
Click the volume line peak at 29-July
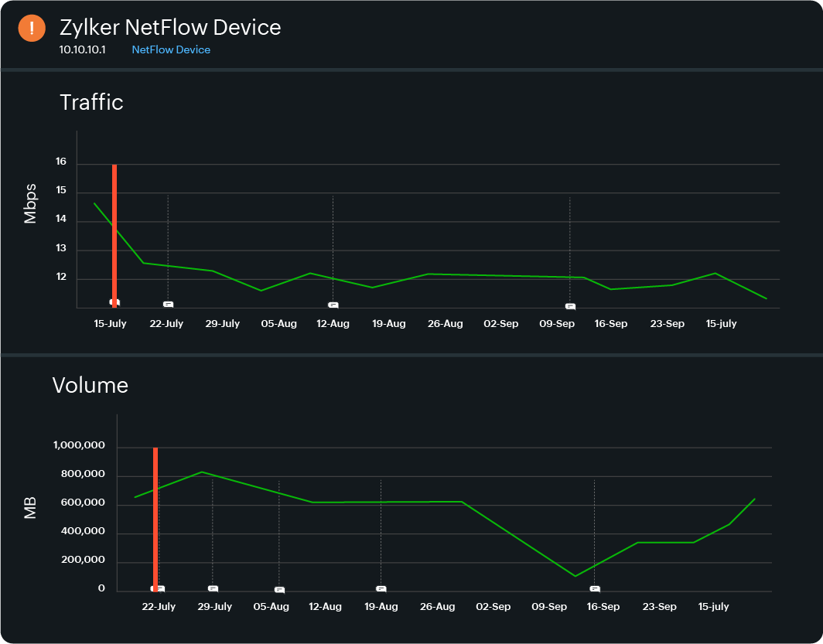pyautogui.click(x=203, y=471)
